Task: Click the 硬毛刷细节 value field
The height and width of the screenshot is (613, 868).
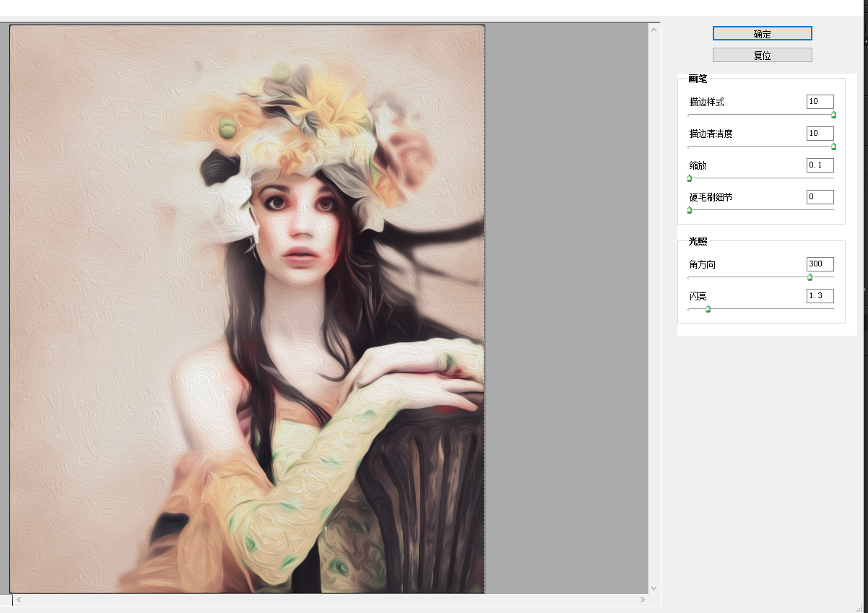Action: [820, 197]
